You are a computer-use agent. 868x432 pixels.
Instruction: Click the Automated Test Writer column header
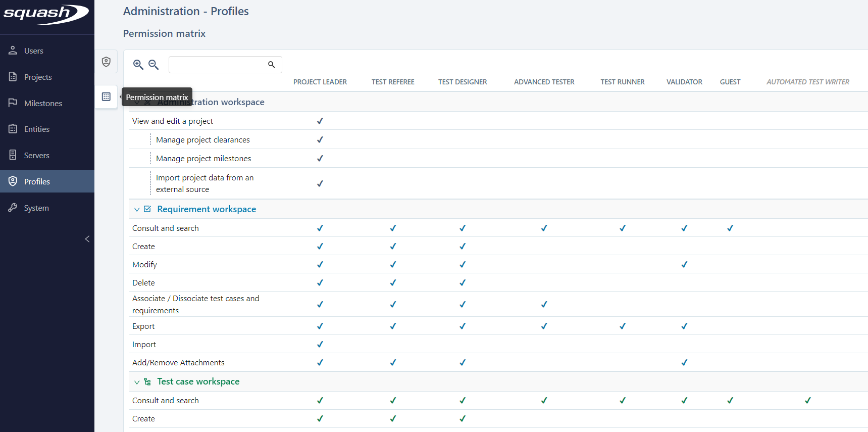tap(807, 82)
